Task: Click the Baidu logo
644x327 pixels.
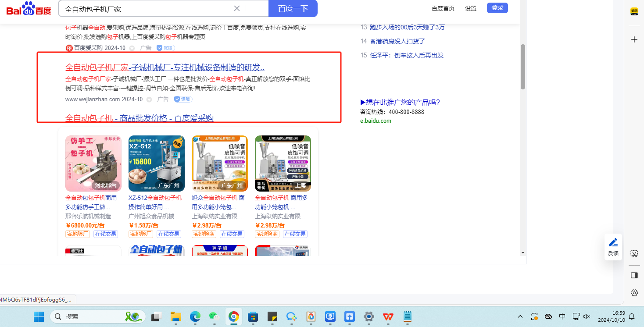Action: point(29,8)
